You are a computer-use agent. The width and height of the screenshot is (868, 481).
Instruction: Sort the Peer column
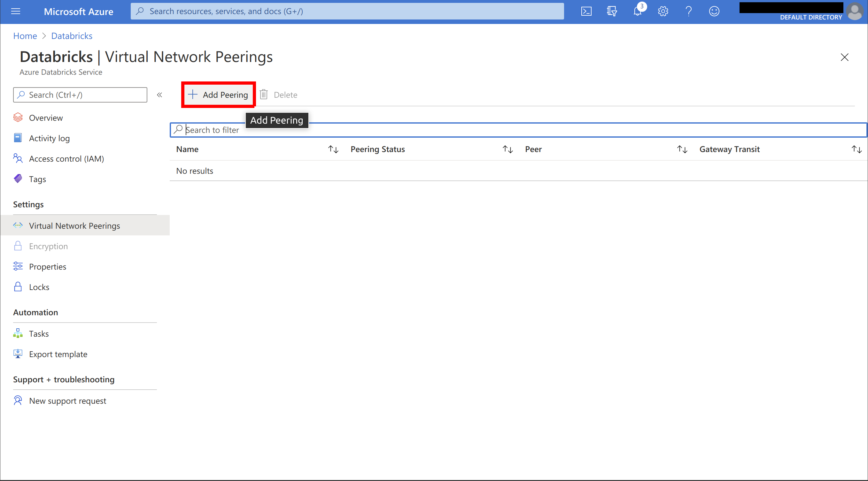pos(682,149)
